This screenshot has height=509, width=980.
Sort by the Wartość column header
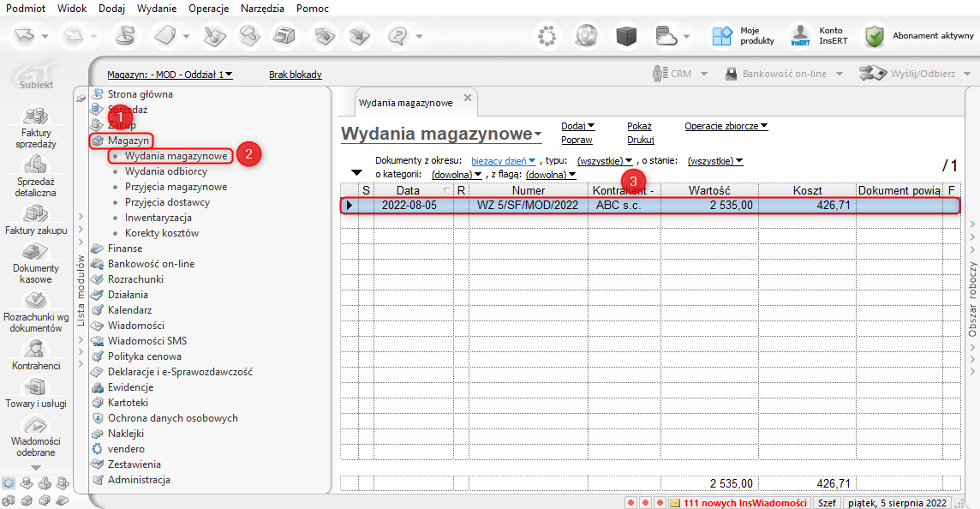point(709,190)
